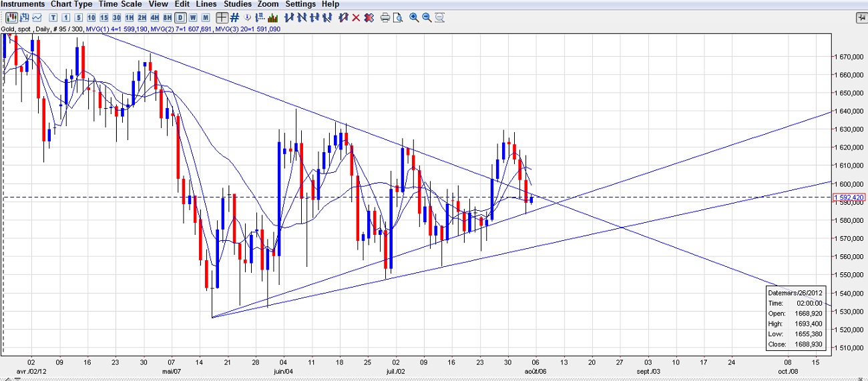868x381 pixels.
Task: Enable the Daily (D) timeframe button
Action: click(x=180, y=17)
